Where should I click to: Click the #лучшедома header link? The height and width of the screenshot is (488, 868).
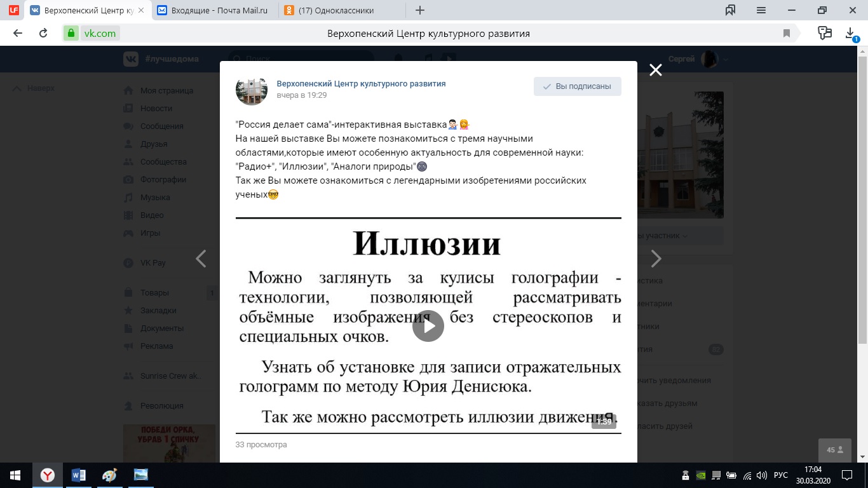click(172, 59)
